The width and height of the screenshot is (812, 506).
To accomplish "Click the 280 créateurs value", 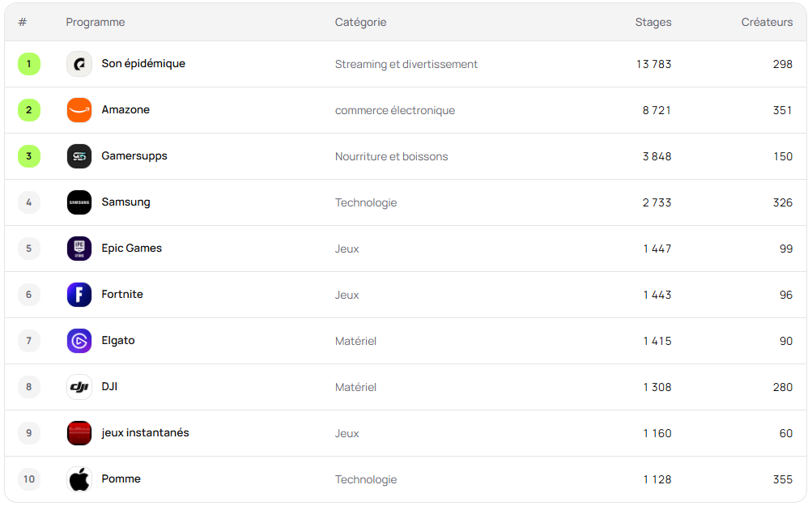I will click(x=783, y=387).
